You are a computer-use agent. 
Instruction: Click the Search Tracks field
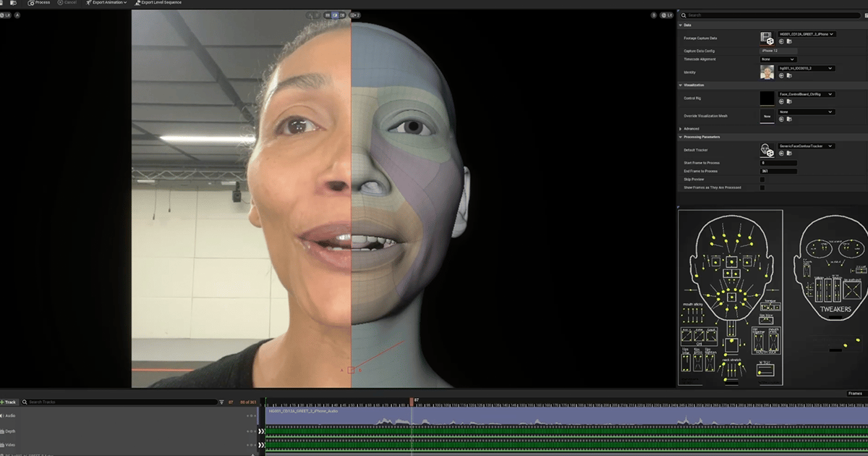pos(119,402)
